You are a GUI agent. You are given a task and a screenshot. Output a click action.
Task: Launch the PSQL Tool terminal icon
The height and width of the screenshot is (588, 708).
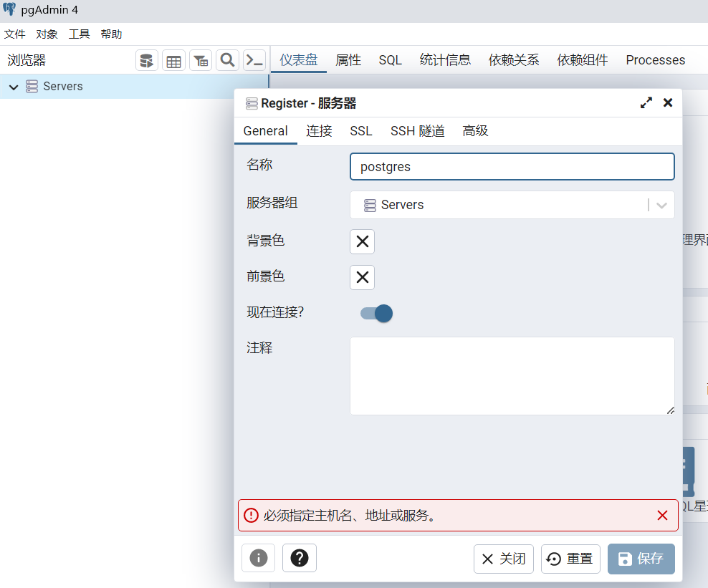pyautogui.click(x=254, y=60)
